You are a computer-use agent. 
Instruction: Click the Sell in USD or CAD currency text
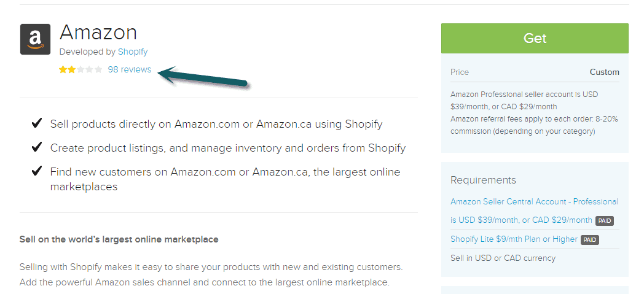click(x=503, y=258)
